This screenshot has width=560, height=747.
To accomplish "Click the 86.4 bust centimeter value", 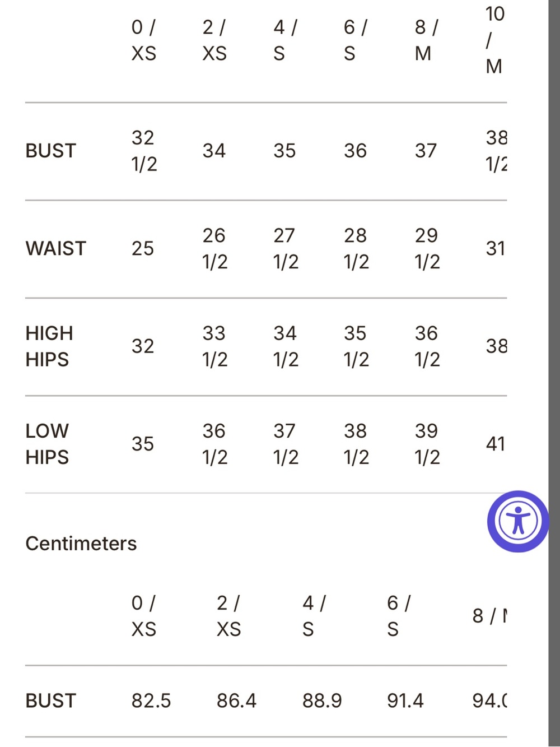I will point(236,700).
